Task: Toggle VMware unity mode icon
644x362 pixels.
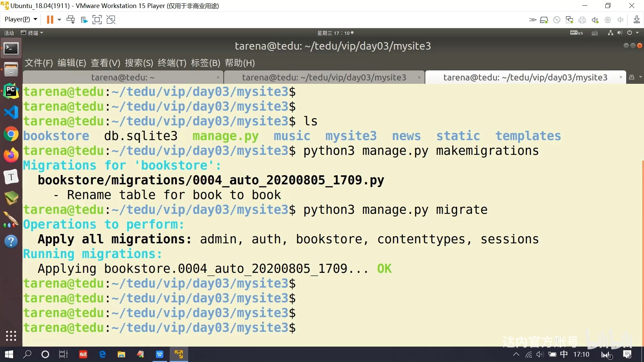Action: tap(111, 19)
